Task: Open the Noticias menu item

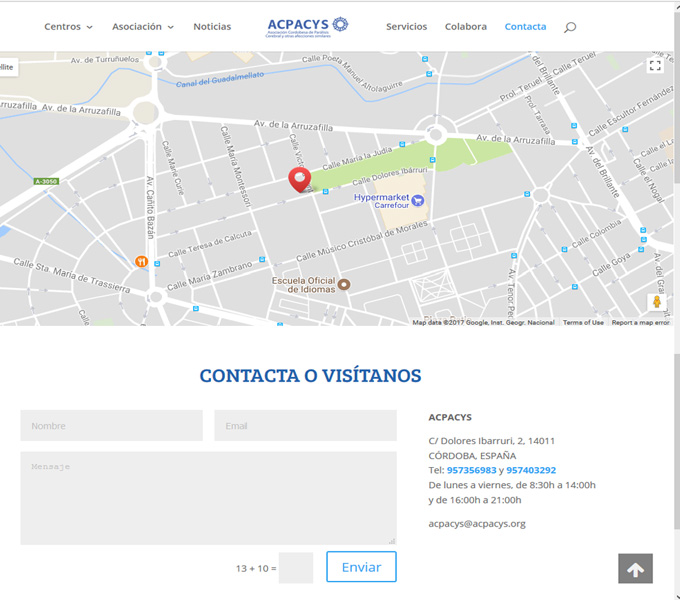Action: pyautogui.click(x=212, y=27)
